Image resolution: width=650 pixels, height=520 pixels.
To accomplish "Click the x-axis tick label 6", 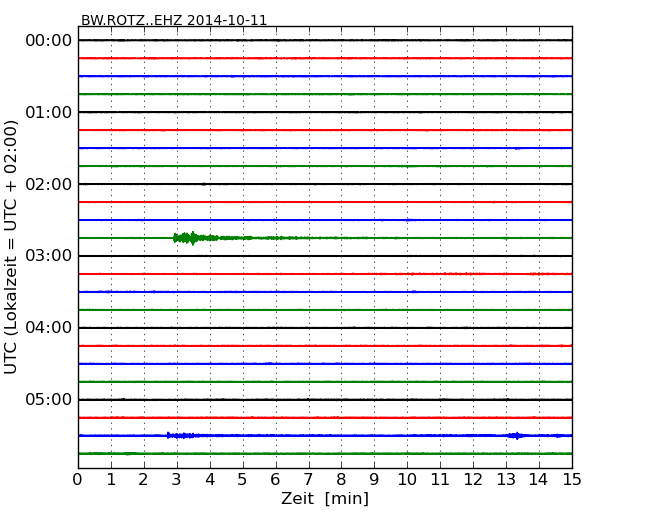I will [x=276, y=480].
